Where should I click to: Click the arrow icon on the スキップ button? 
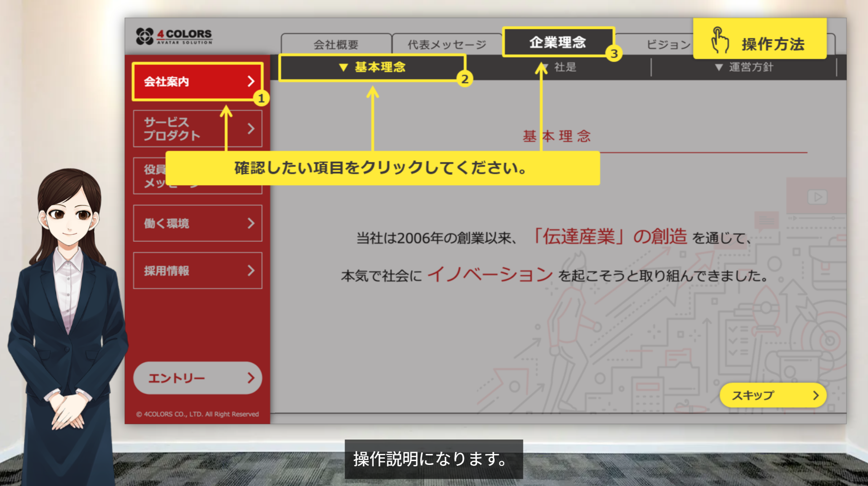point(815,396)
